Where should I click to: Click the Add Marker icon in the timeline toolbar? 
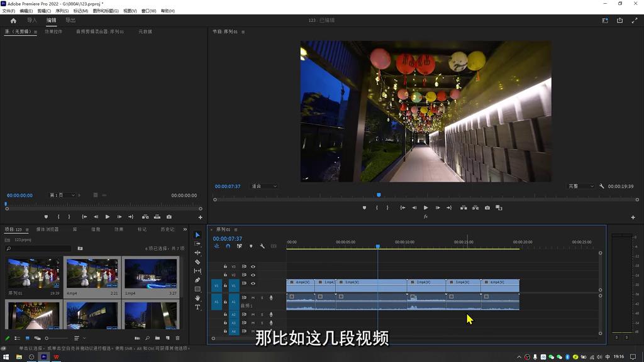click(x=250, y=246)
